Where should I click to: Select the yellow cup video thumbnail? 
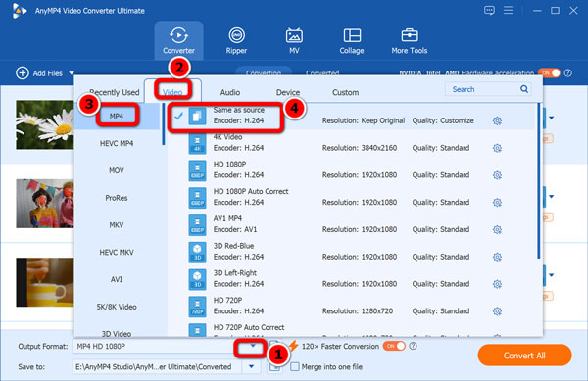tap(45, 282)
